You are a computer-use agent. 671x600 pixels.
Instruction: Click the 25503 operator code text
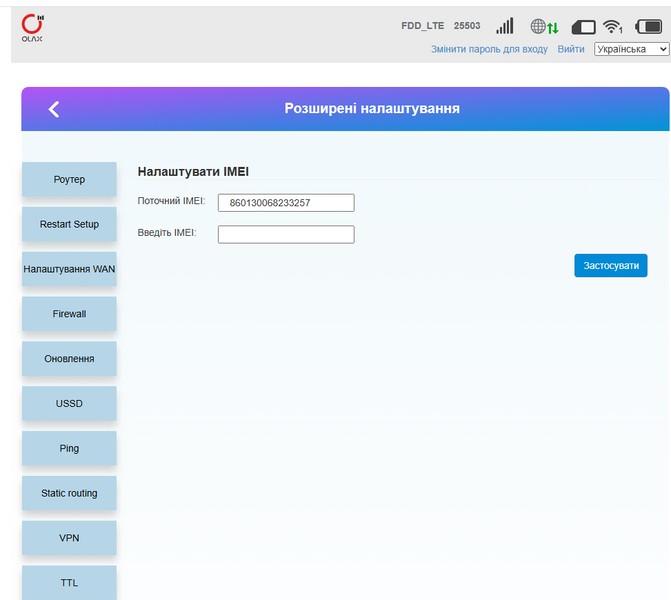[x=467, y=26]
